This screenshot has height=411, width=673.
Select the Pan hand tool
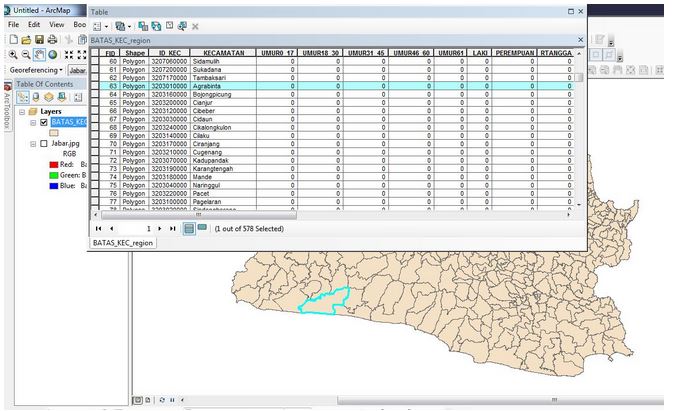[39, 54]
